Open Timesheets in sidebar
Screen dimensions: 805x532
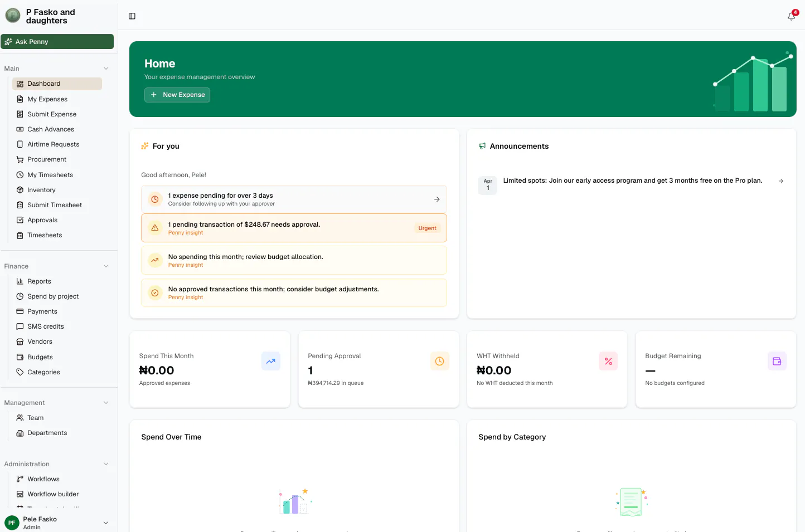click(x=57, y=235)
